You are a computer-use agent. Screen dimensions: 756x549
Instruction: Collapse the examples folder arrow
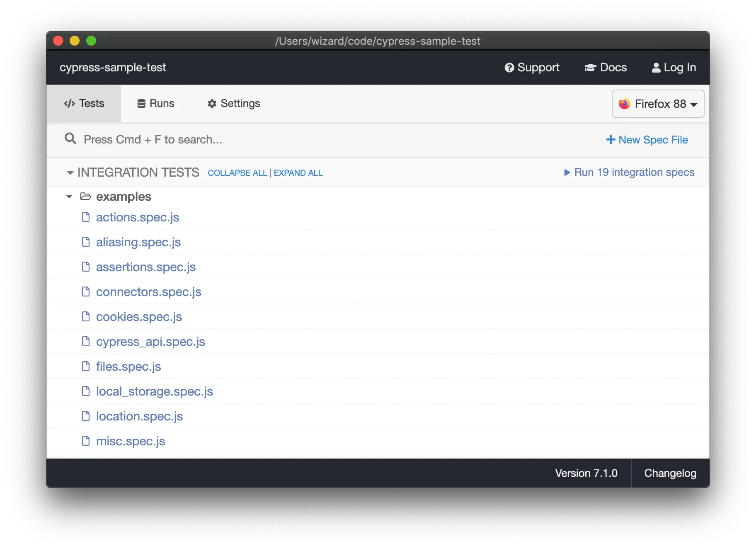pos(69,197)
